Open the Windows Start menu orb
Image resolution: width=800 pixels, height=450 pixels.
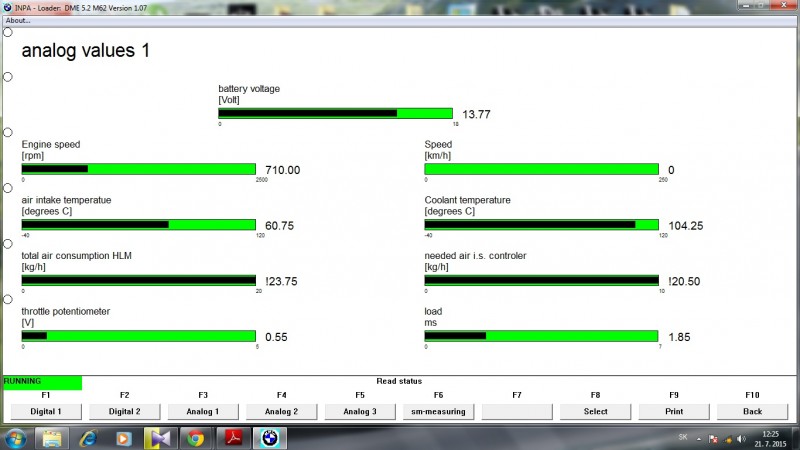[14, 439]
